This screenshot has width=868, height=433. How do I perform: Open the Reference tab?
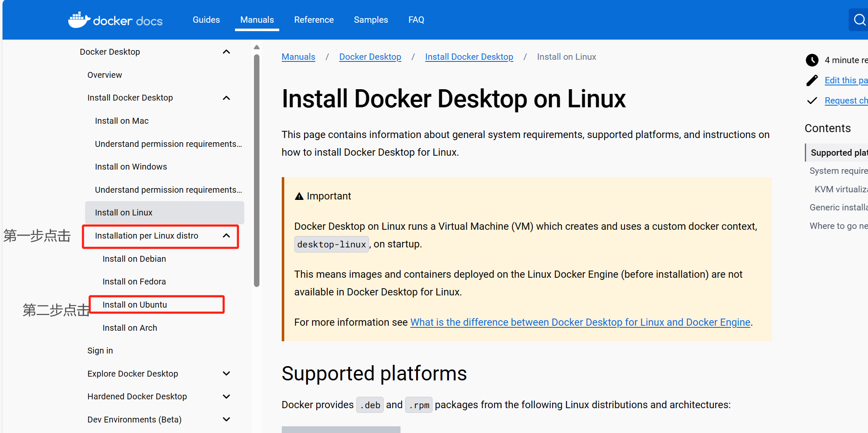point(314,20)
